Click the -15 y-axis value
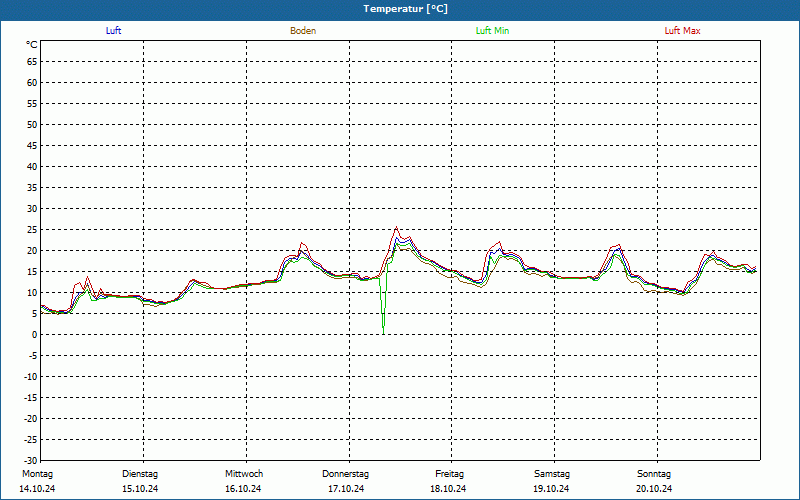The width and height of the screenshot is (800, 500). [x=31, y=397]
